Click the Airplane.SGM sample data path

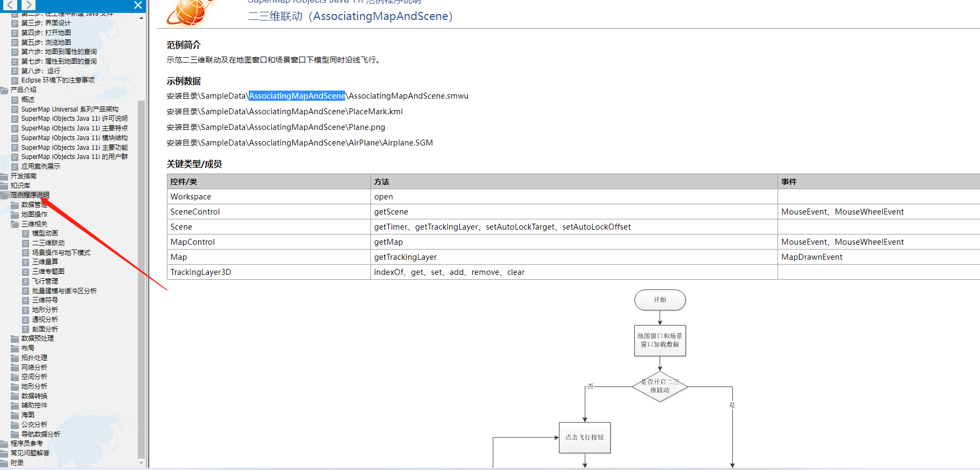click(x=300, y=143)
